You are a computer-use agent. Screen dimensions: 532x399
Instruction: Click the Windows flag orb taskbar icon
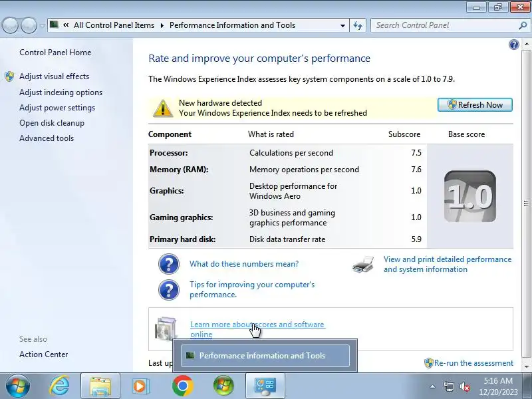(223, 386)
